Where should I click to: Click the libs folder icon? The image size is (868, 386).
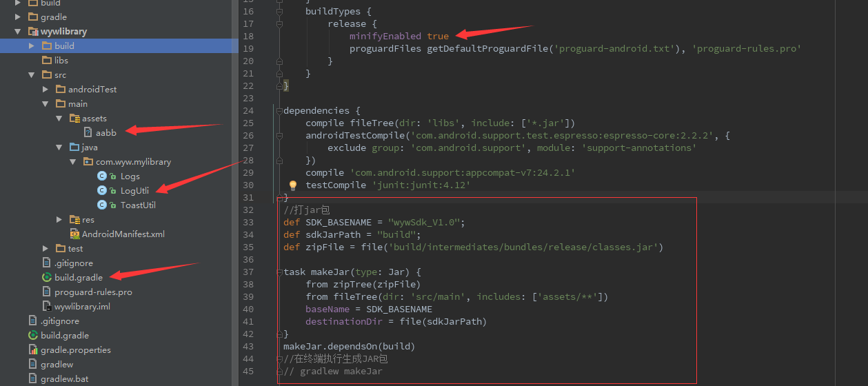47,60
